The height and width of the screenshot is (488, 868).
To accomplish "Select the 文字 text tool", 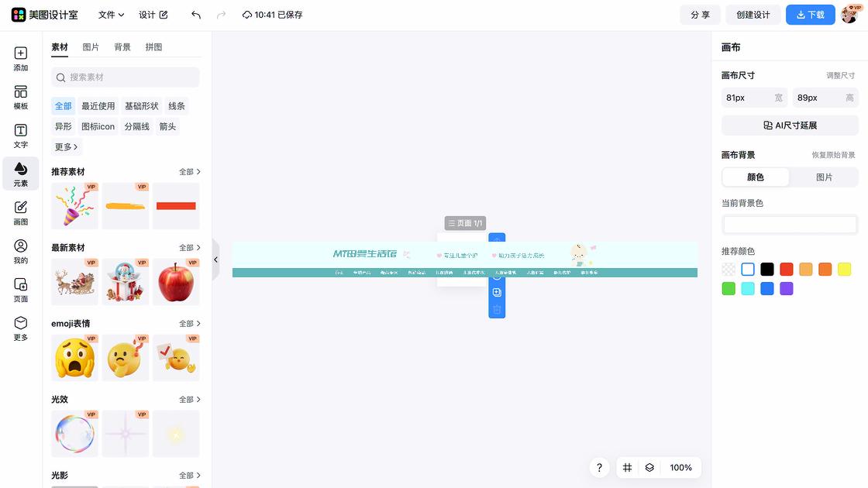I will coord(20,136).
